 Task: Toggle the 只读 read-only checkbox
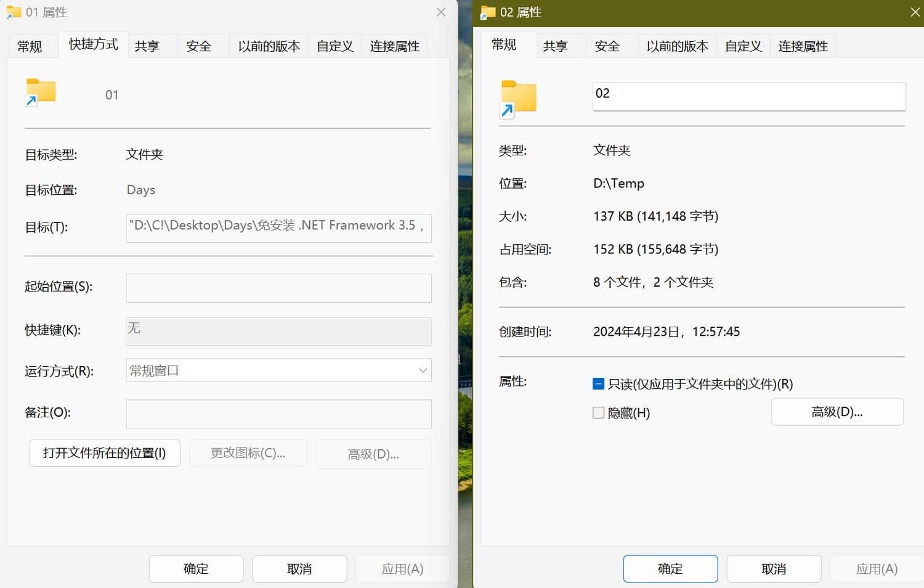598,384
